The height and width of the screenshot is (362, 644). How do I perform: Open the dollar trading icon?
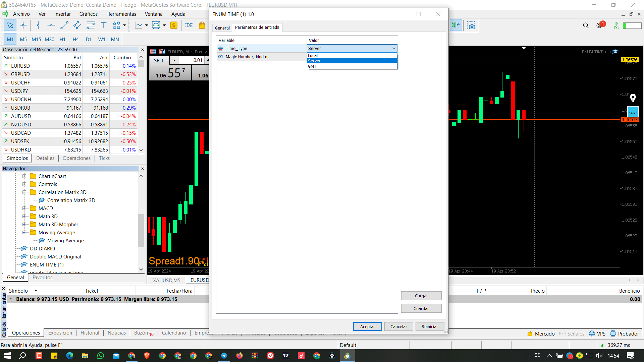(x=174, y=25)
